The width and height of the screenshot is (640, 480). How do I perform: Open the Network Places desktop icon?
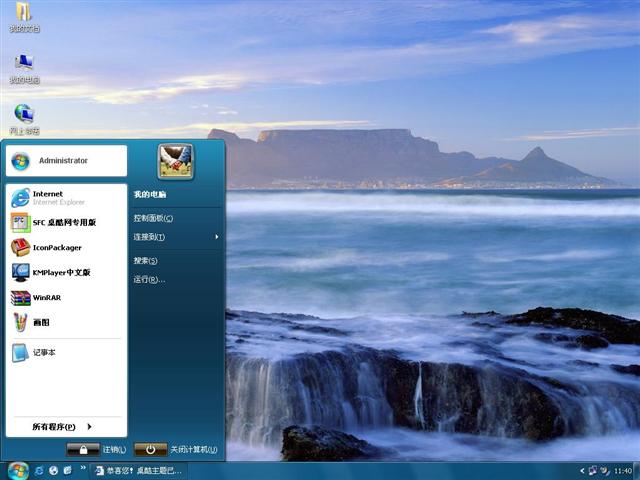(x=24, y=119)
